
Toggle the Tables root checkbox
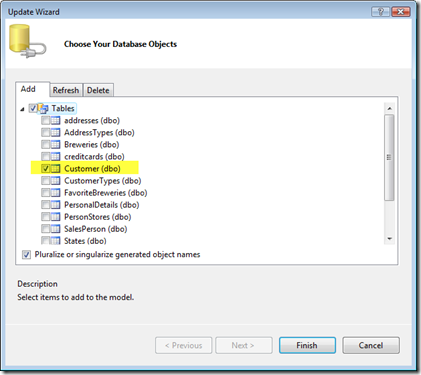pyautogui.click(x=33, y=108)
